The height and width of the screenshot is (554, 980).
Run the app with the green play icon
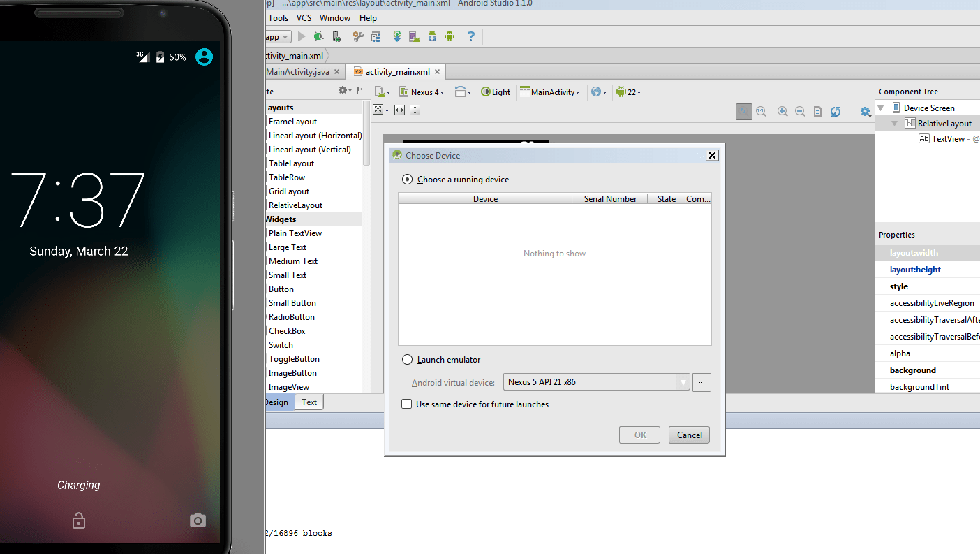(x=302, y=36)
